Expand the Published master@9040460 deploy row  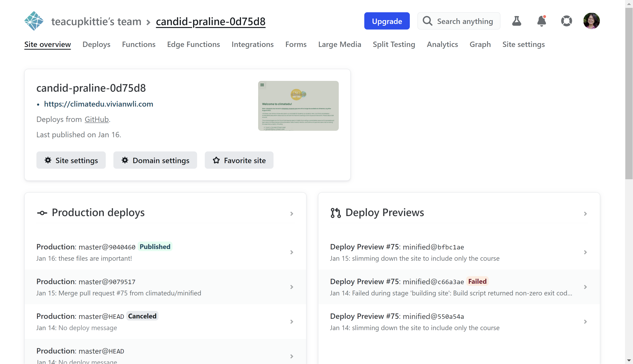(292, 252)
